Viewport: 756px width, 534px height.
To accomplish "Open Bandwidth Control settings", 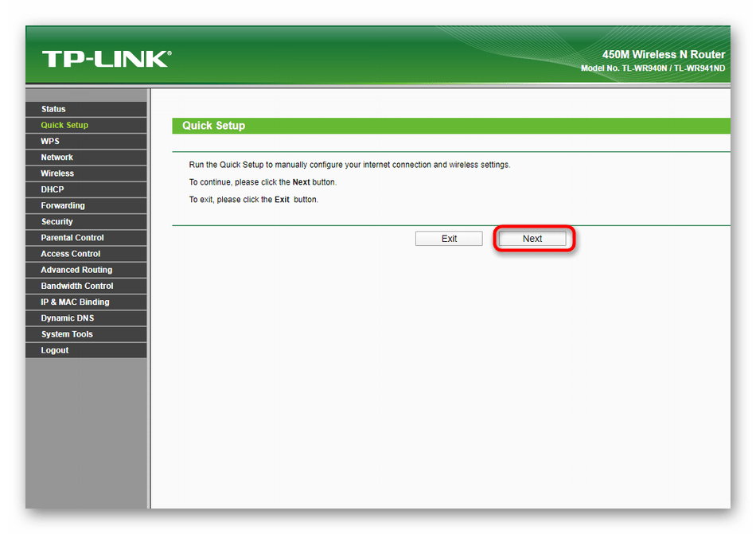I will 86,286.
